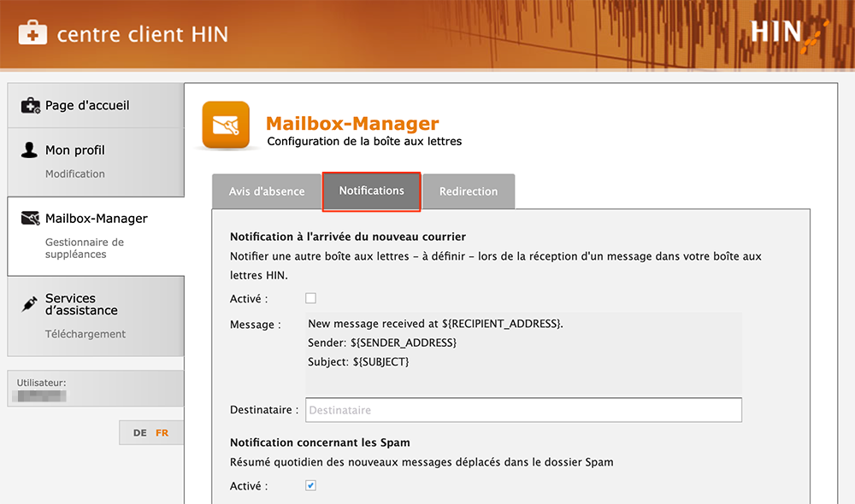The width and height of the screenshot is (855, 504).
Task: Switch language to DE
Action: point(139,432)
